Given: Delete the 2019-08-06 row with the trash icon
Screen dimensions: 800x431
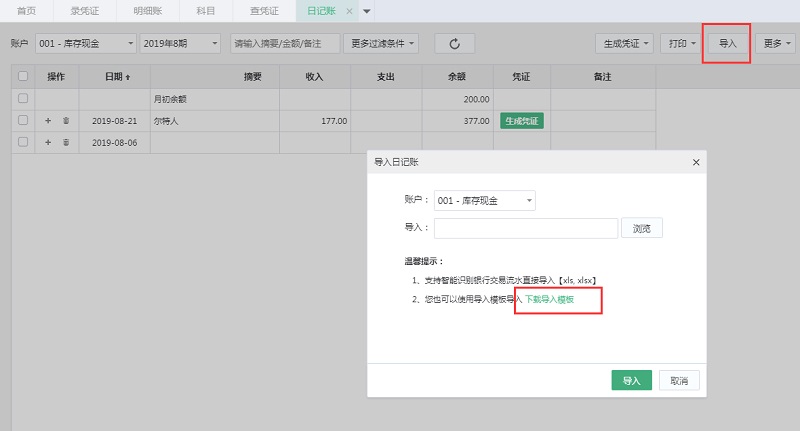Looking at the screenshot, I should [66, 143].
